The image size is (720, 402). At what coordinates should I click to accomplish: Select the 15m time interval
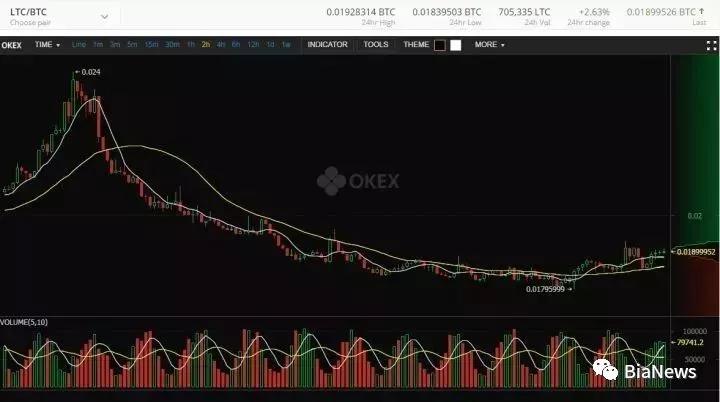click(x=151, y=45)
